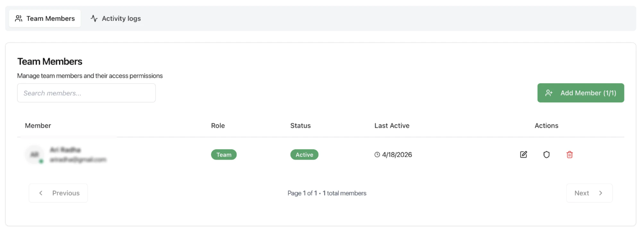Go to the Previous page
This screenshot has height=244, width=644.
(x=58, y=193)
